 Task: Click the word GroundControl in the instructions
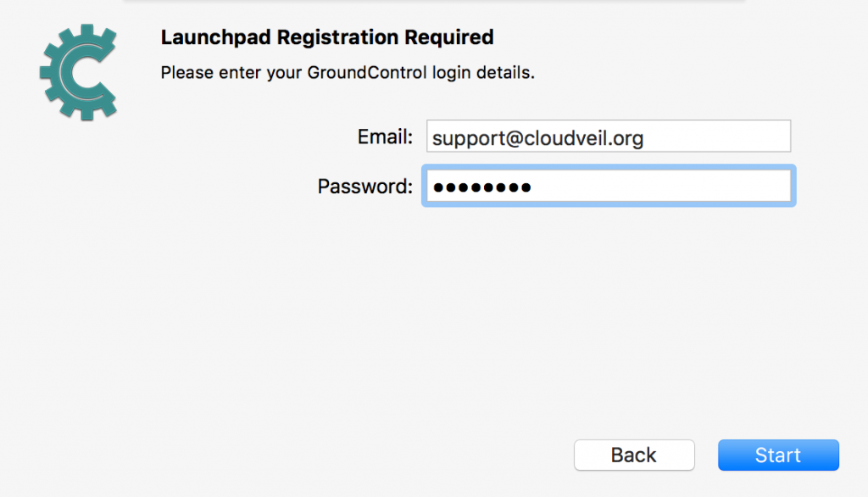pos(366,73)
